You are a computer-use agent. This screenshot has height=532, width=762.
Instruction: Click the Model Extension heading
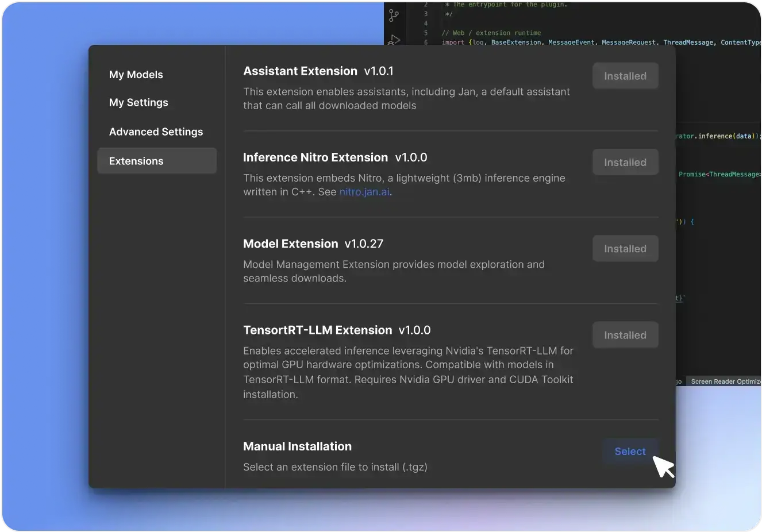[x=290, y=244]
